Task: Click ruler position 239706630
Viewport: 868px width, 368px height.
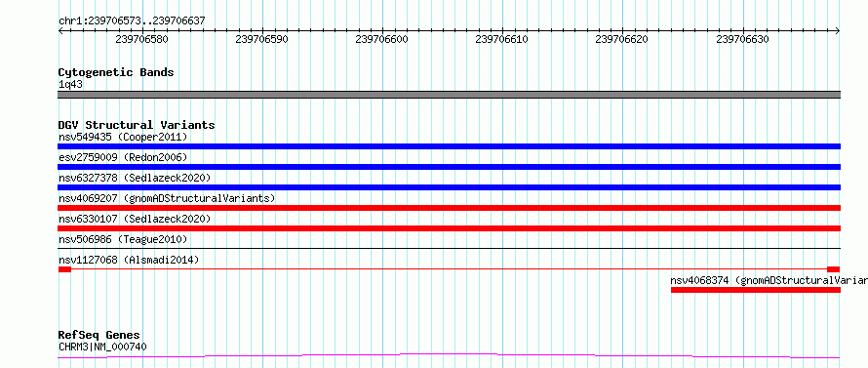Action: click(x=742, y=40)
